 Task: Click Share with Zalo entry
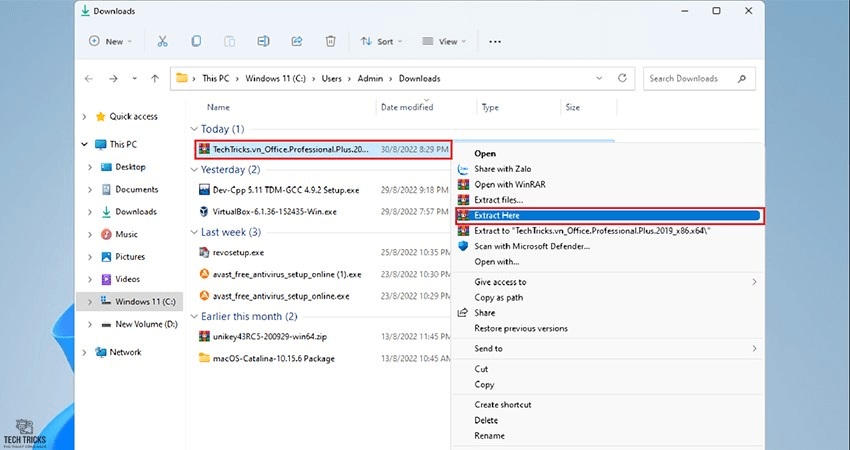(503, 169)
